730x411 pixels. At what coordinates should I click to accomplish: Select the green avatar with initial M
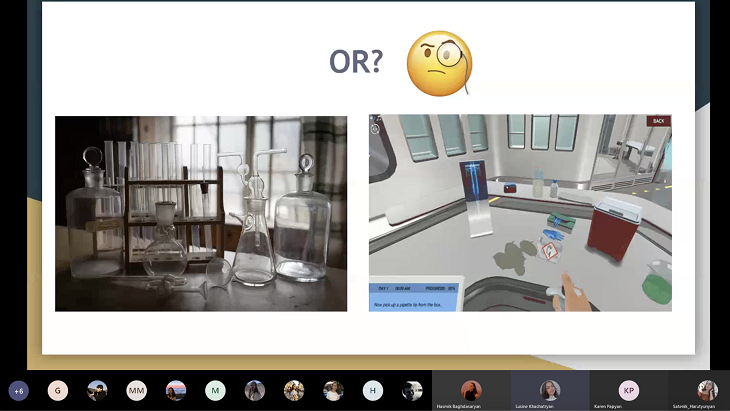pyautogui.click(x=215, y=391)
